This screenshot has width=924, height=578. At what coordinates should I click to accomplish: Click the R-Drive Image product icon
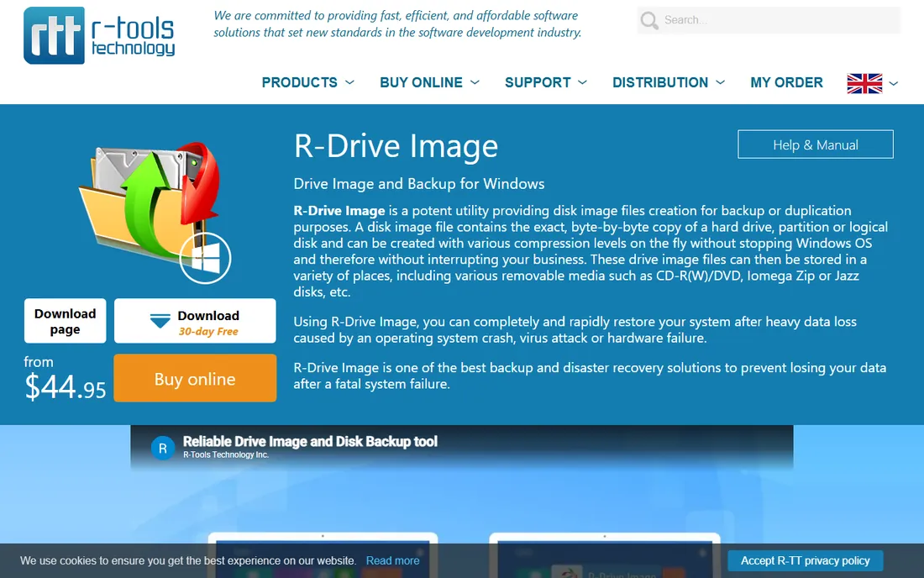coord(155,212)
